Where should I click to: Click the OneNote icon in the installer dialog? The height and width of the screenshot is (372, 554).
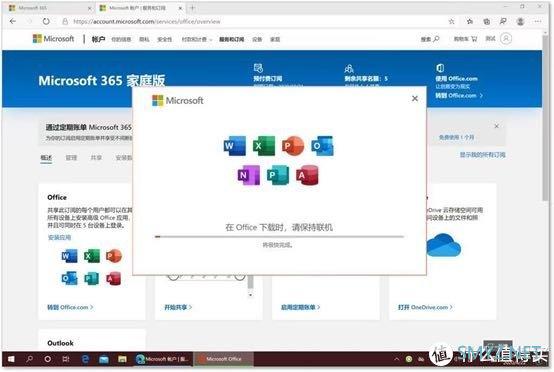coord(249,175)
